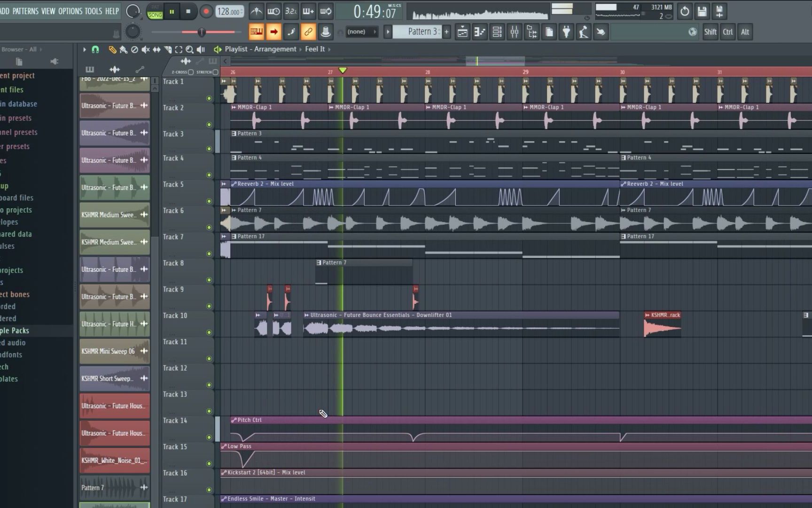Open the HELP menu
The height and width of the screenshot is (508, 812).
tap(112, 11)
